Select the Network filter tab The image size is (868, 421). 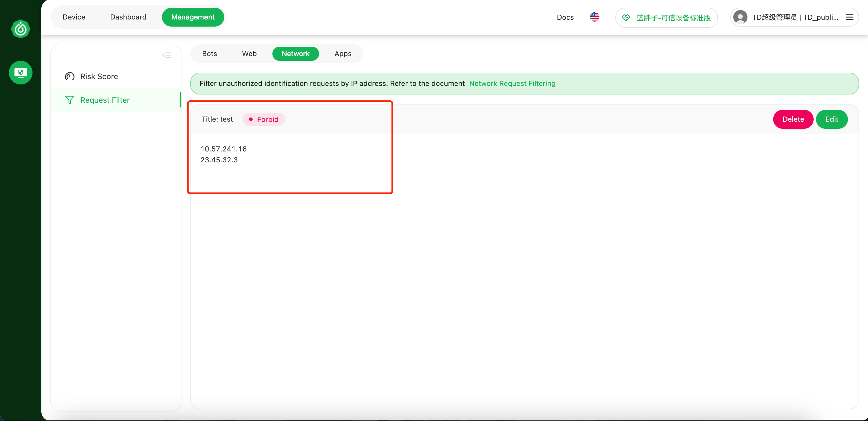[x=295, y=54]
